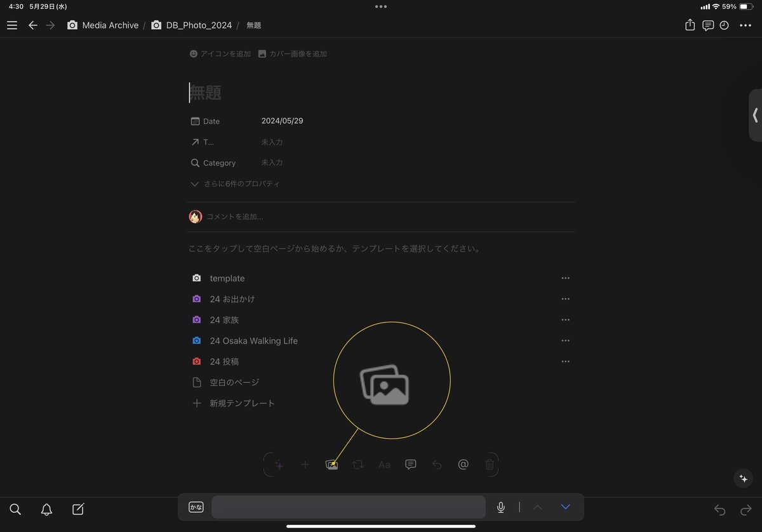Tap the turn-into toolbar icon
Viewport: 762px width, 532px height.
[x=358, y=465]
